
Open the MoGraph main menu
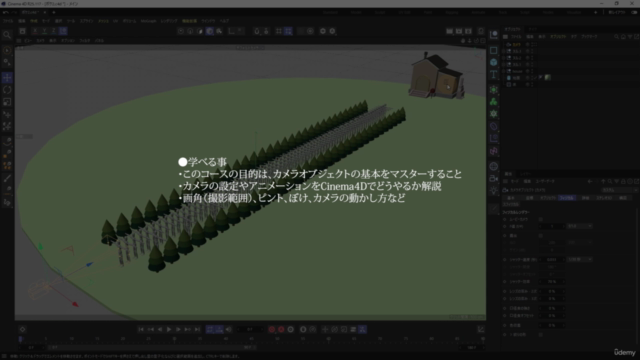coord(148,21)
